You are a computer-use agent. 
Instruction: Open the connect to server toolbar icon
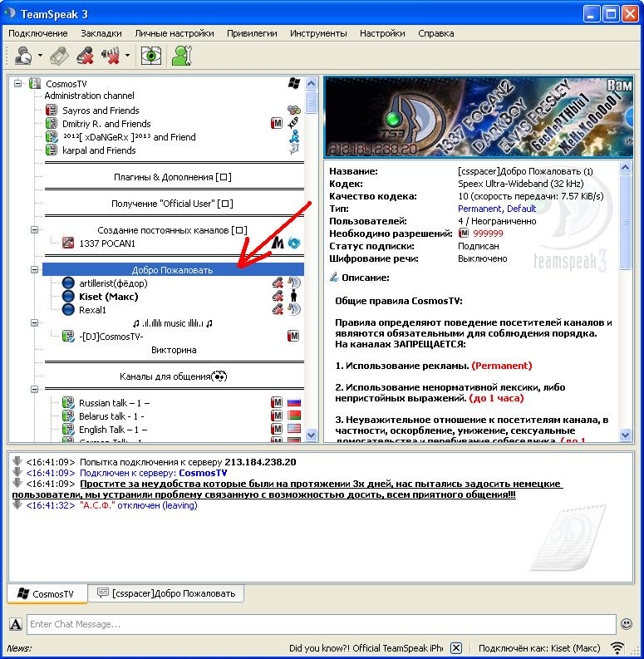23,56
